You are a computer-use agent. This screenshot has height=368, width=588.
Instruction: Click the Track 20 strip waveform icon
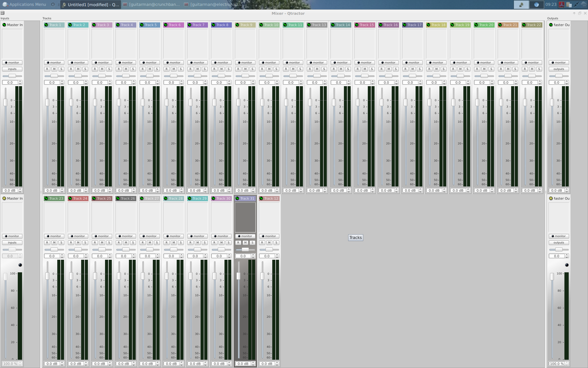(476, 25)
